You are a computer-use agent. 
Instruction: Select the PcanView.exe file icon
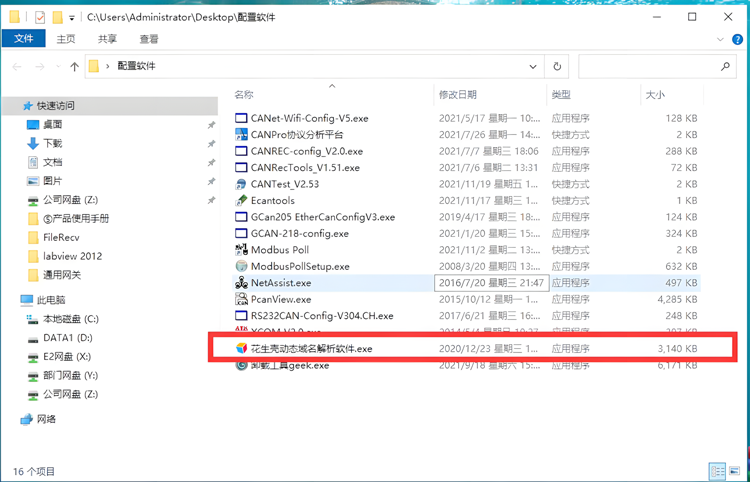coord(241,299)
